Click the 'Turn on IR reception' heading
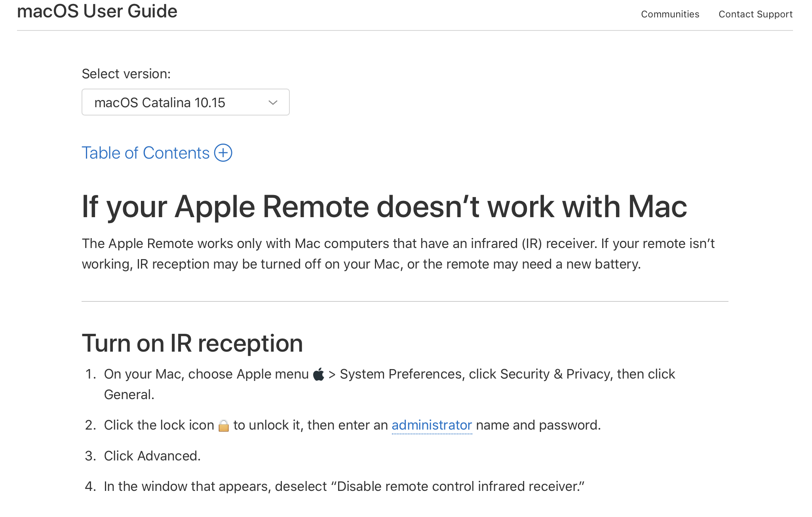This screenshot has width=812, height=517. click(x=192, y=343)
